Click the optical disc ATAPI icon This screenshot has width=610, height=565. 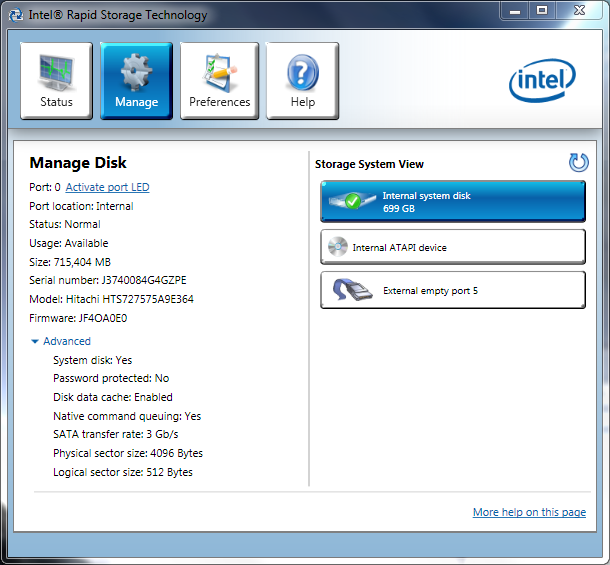click(337, 247)
